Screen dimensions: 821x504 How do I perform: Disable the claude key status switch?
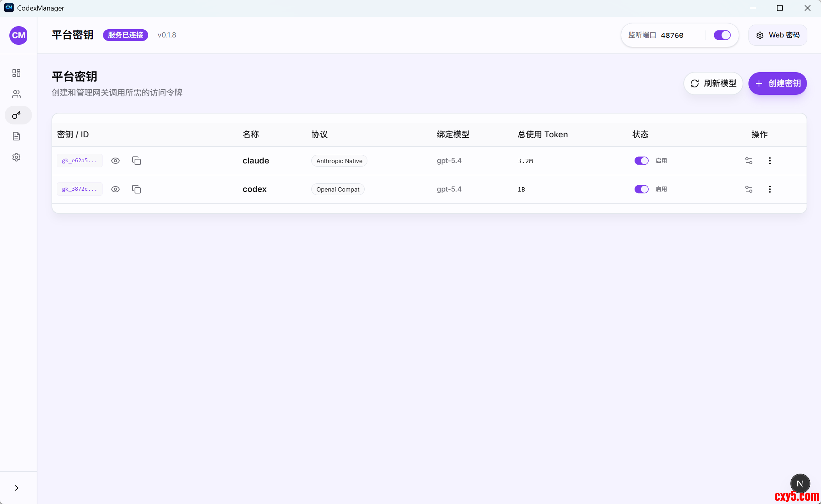(641, 161)
